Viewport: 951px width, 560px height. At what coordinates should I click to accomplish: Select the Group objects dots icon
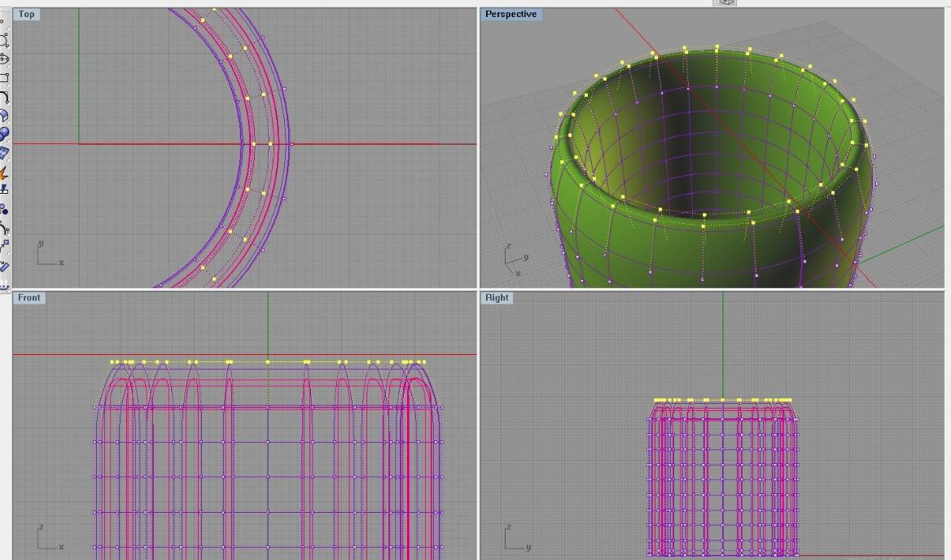[4, 210]
